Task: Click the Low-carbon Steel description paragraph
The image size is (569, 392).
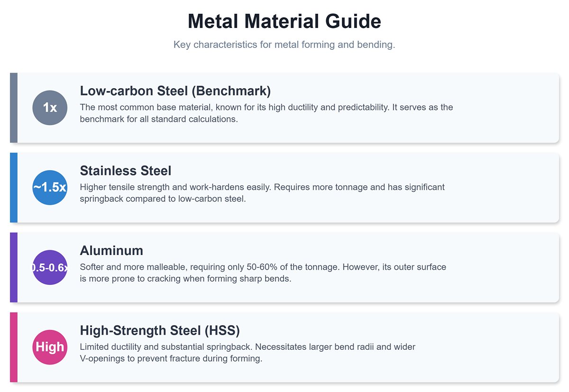Action: pos(266,113)
